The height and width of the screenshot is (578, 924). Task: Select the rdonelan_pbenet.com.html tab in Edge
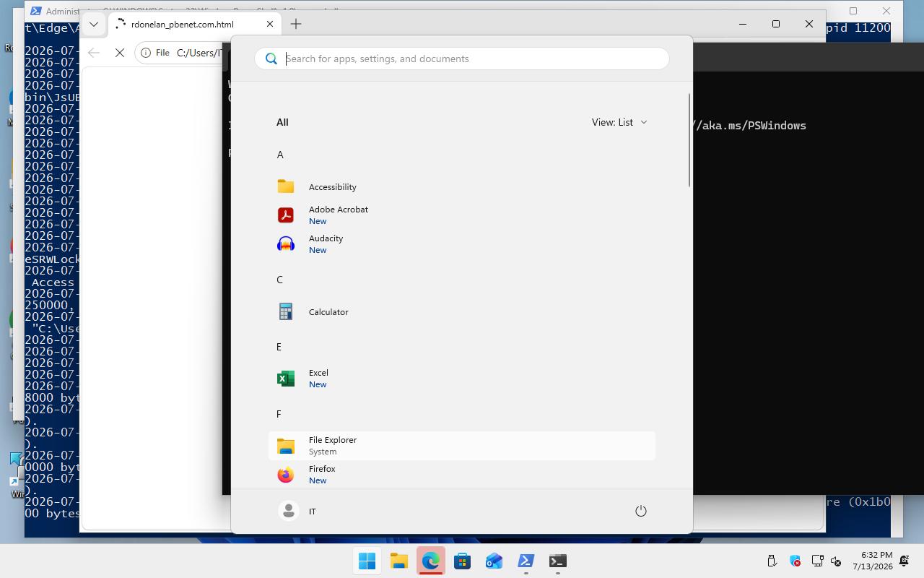click(x=194, y=24)
